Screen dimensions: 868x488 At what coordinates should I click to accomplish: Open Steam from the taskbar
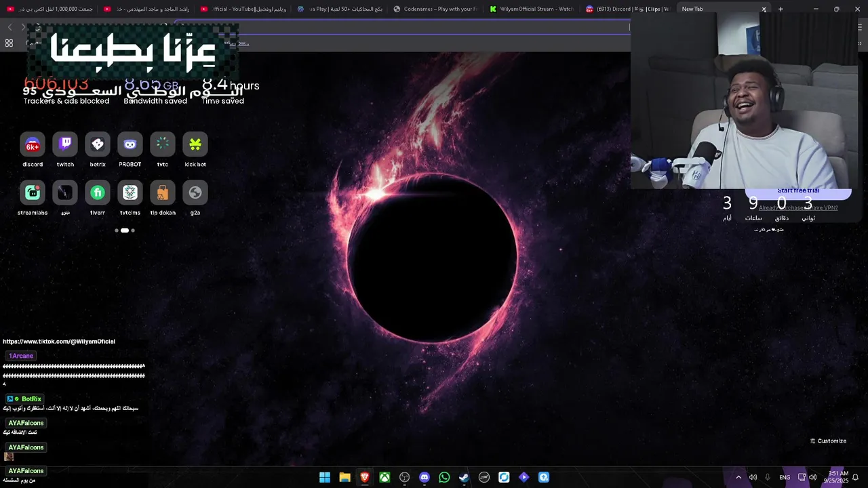click(464, 477)
